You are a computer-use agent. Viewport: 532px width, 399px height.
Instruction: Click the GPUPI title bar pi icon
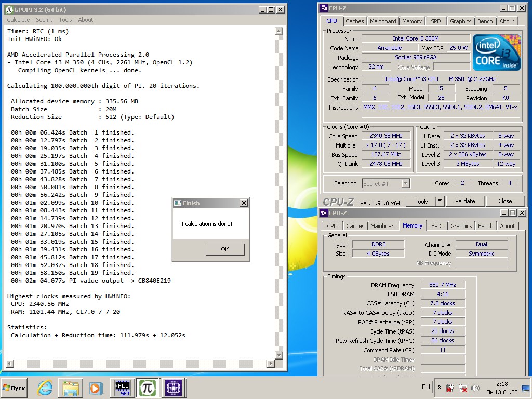point(9,9)
